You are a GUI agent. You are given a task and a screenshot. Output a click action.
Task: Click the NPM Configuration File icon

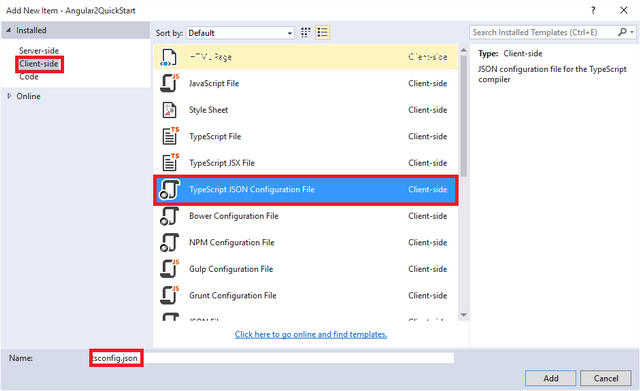[169, 242]
